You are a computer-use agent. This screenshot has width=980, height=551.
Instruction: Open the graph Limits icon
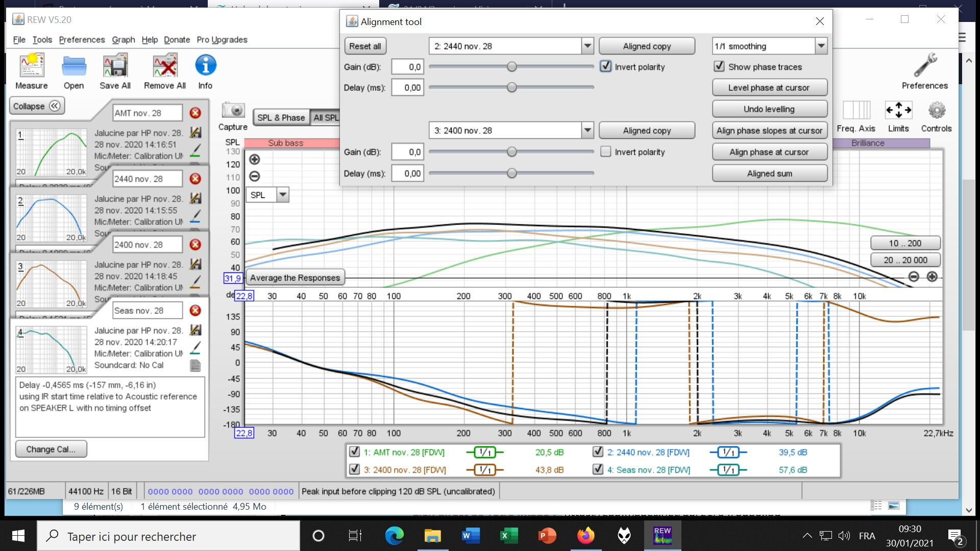898,111
